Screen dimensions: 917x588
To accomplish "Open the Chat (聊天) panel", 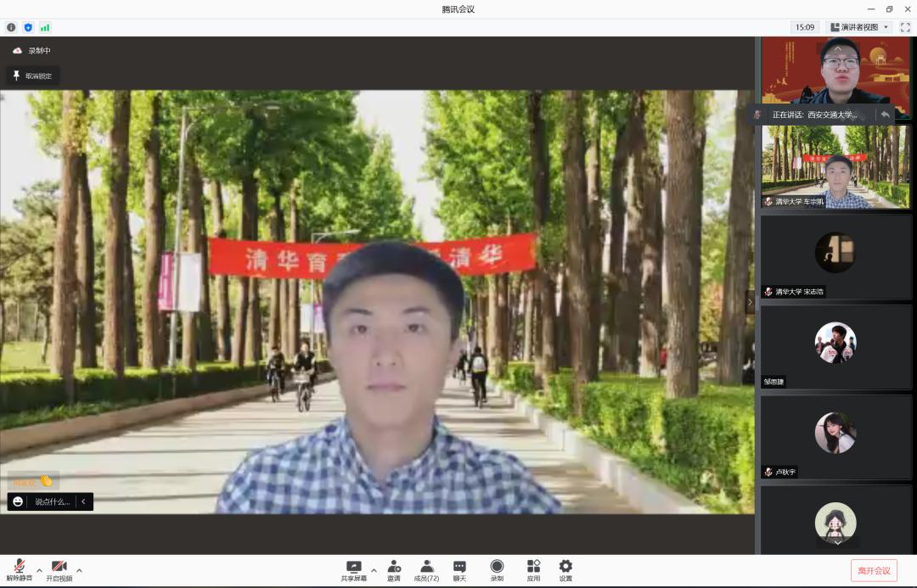I will [x=459, y=569].
